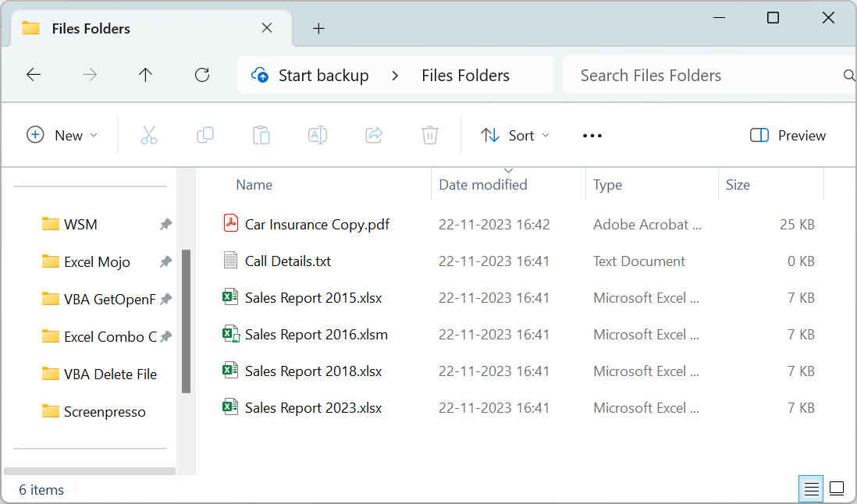Viewport: 857px width, 504px height.
Task: Click the forward navigation arrow
Action: [x=90, y=75]
